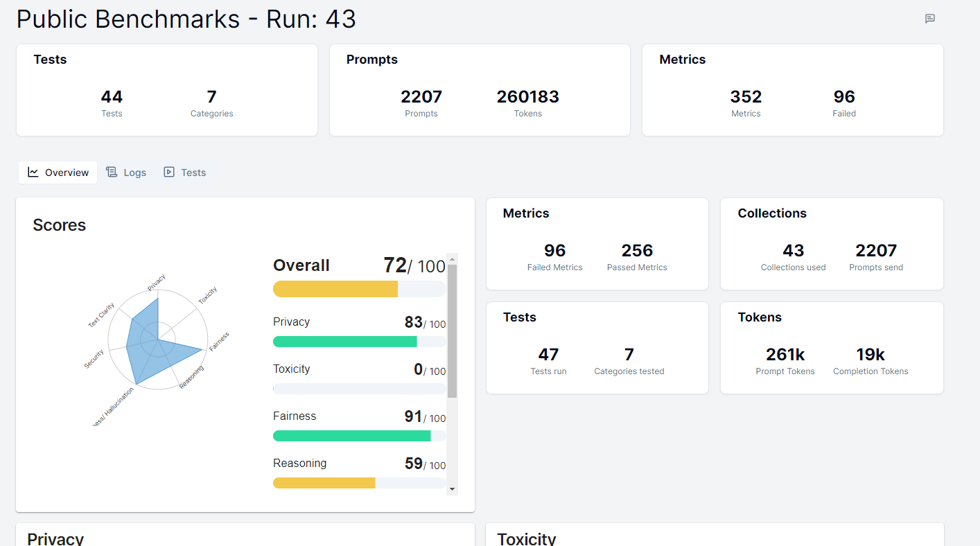Click the Fairness score progress bar
The width and height of the screenshot is (980, 546).
tap(359, 436)
